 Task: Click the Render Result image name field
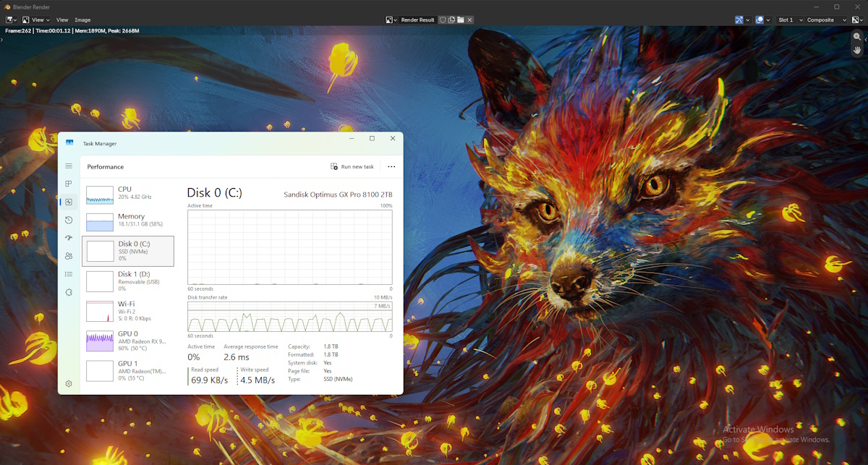click(418, 20)
